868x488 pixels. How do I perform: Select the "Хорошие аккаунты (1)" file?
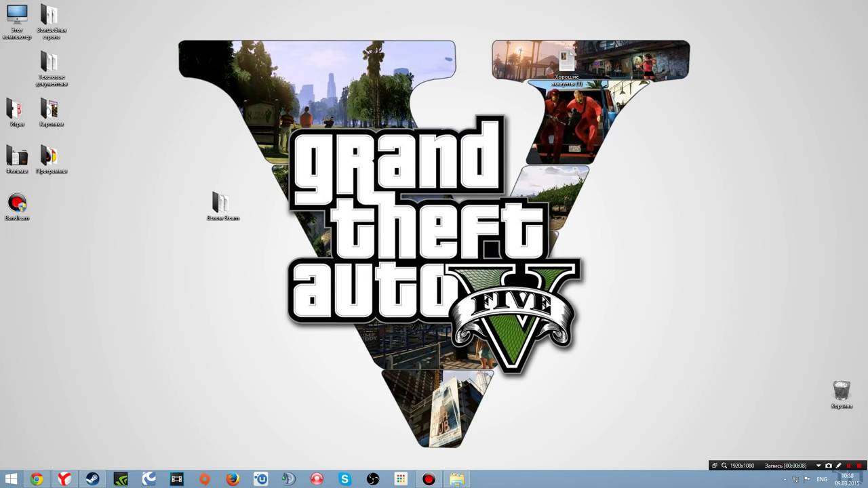[x=567, y=67]
